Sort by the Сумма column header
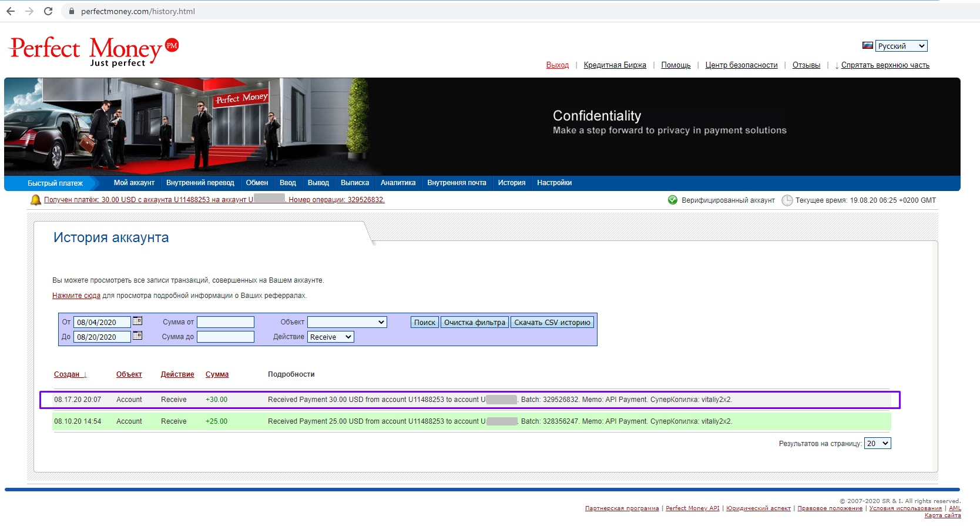 click(217, 374)
